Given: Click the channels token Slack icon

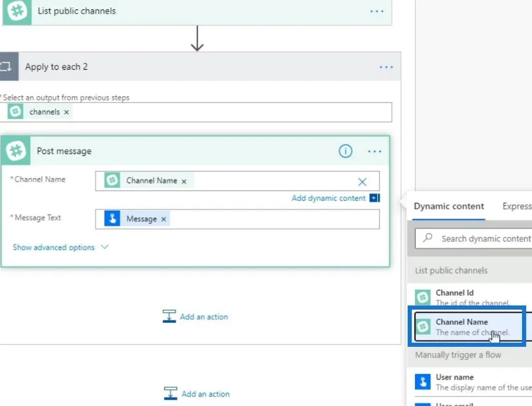Looking at the screenshot, I should [15, 112].
